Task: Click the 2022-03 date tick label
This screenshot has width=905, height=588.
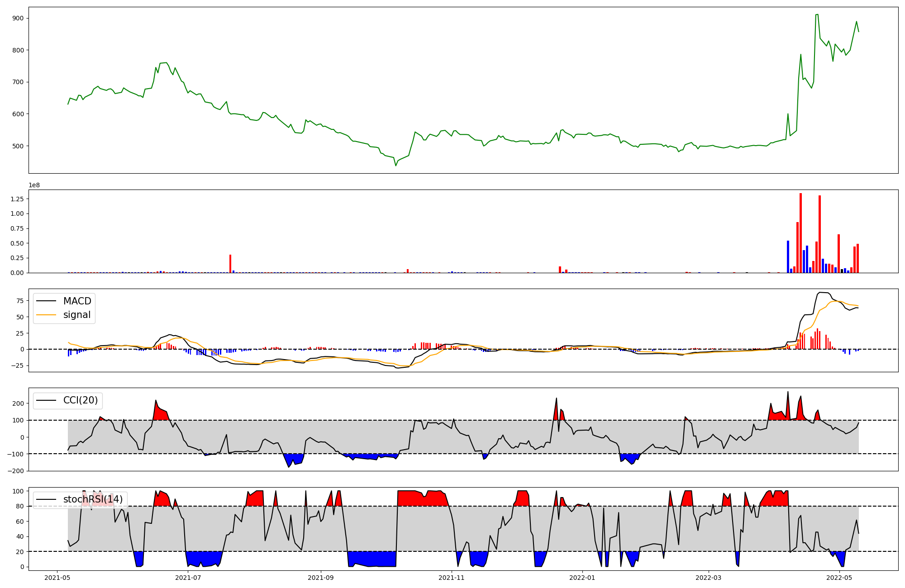Action: [x=708, y=578]
